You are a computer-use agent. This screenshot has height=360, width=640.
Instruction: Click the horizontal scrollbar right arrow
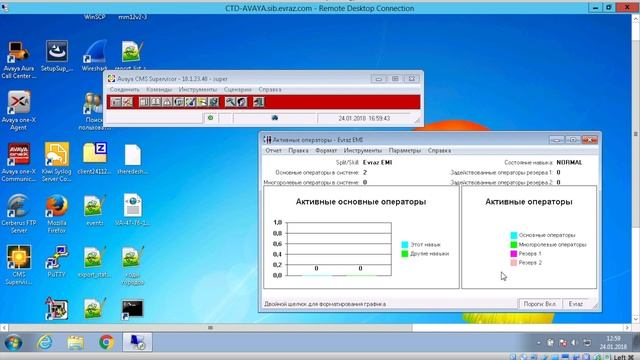pyautogui.click(x=627, y=327)
